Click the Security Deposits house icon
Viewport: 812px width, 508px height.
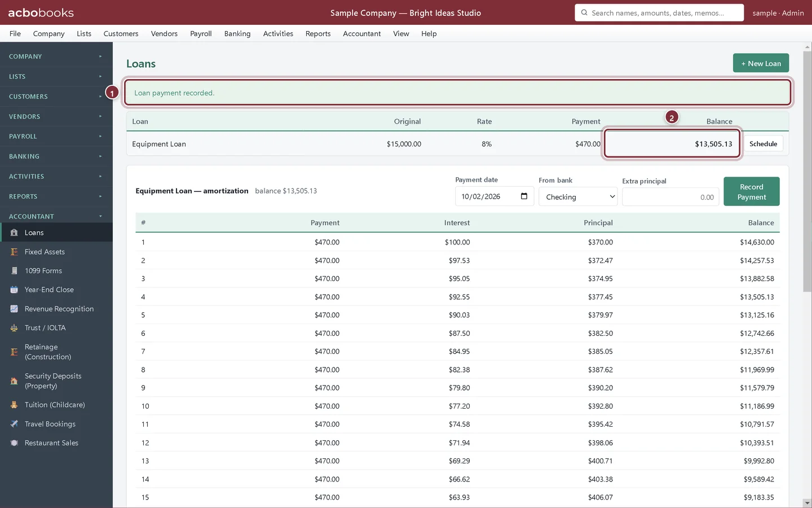tap(14, 381)
